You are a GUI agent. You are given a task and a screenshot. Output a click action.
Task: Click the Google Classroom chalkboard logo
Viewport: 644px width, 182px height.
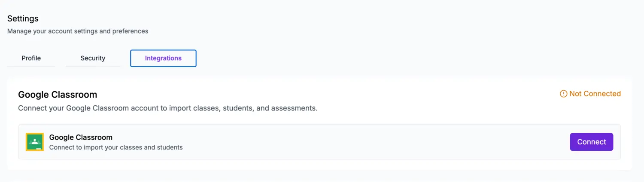pos(35,142)
